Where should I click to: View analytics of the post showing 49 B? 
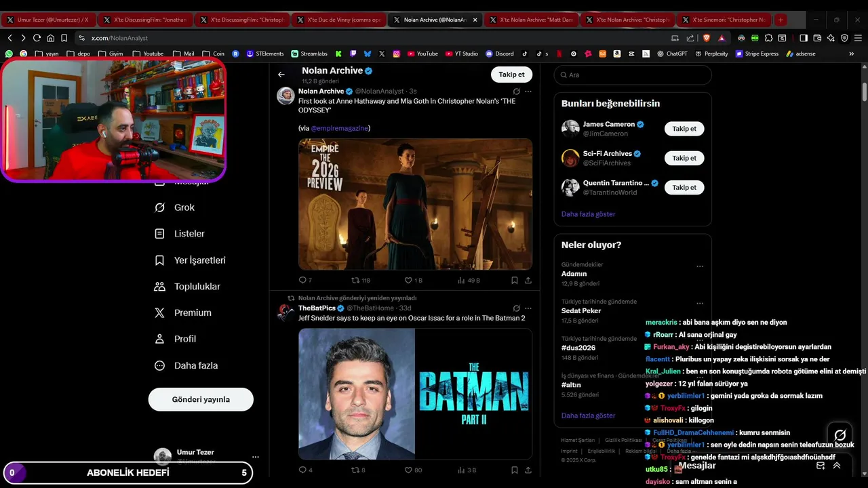469,280
